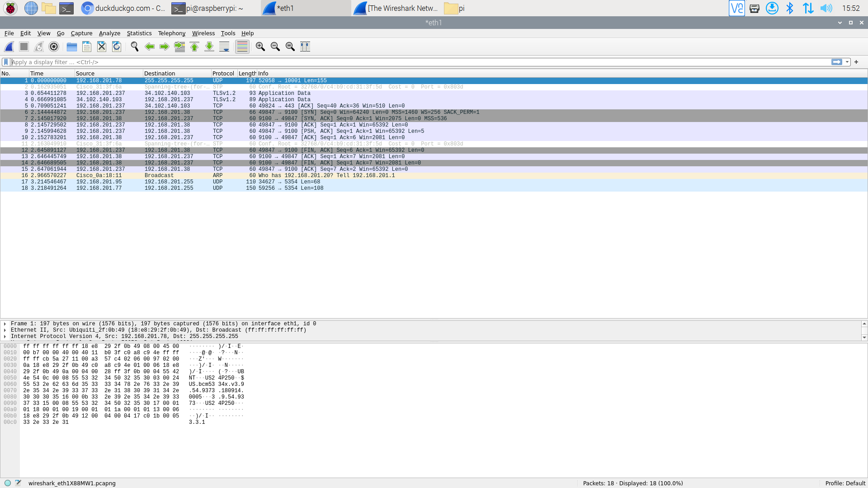Open capture options with the gear icon

click(54, 47)
